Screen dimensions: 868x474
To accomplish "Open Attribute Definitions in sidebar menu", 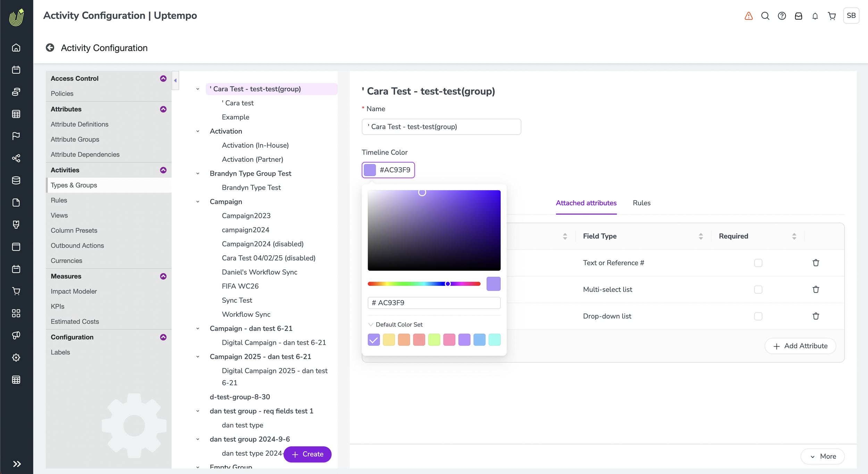I will pos(80,124).
